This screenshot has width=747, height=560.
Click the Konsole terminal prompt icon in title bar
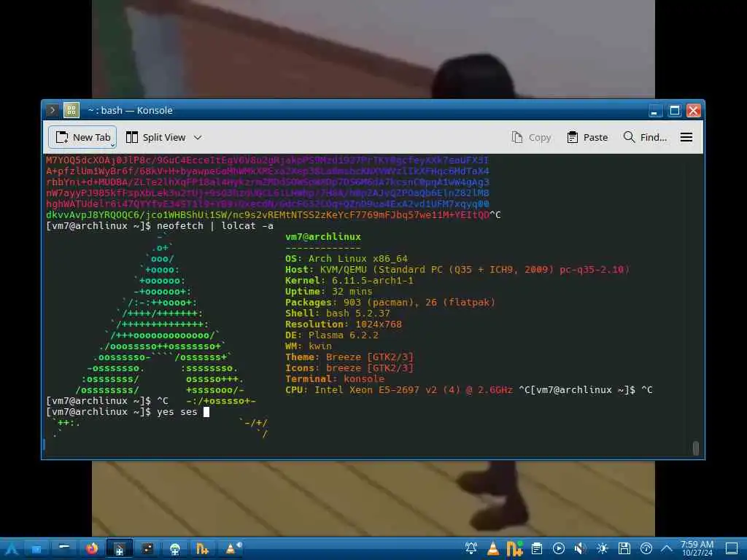(53, 111)
